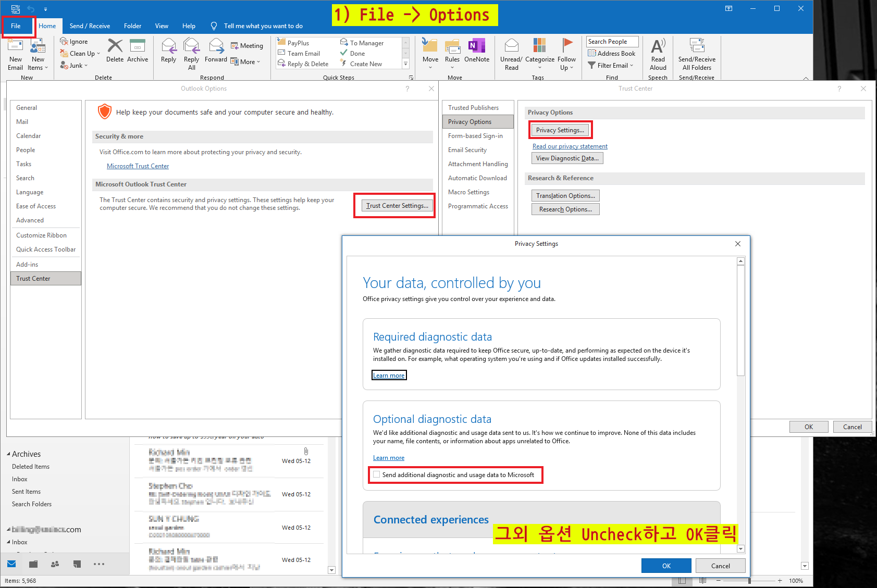This screenshot has width=877, height=588.
Task: Click the Search People field
Action: 612,42
